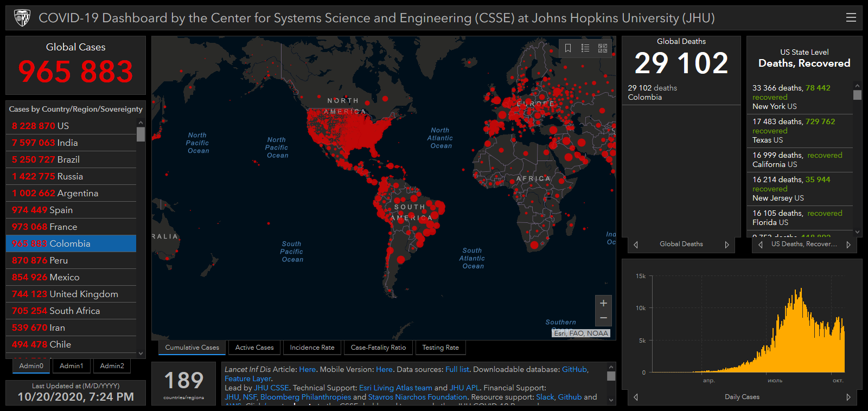Go to next panel after Global Deaths
Viewport: 868px width, 411px height.
tap(726, 245)
